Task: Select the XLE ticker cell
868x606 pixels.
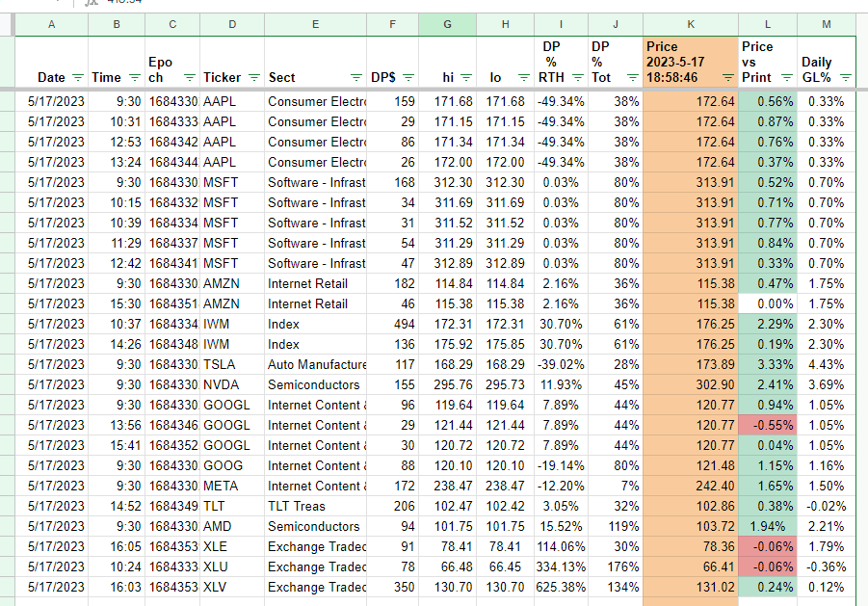Action: 232,546
